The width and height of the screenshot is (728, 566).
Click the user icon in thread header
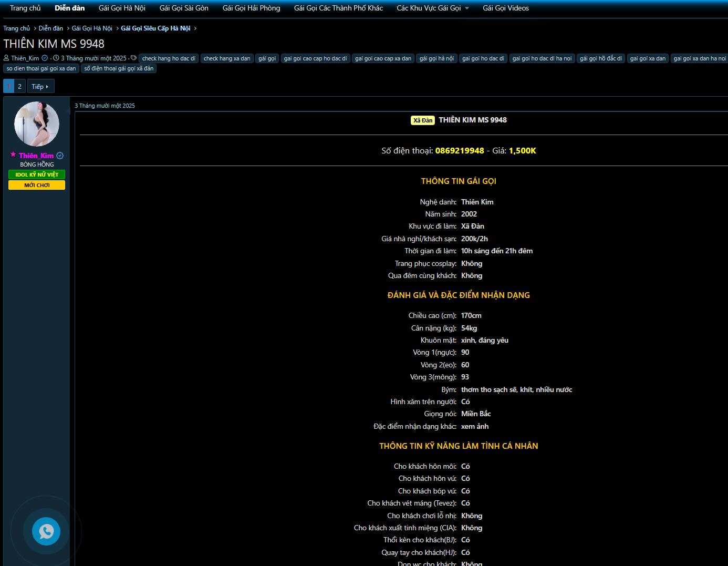[6, 58]
